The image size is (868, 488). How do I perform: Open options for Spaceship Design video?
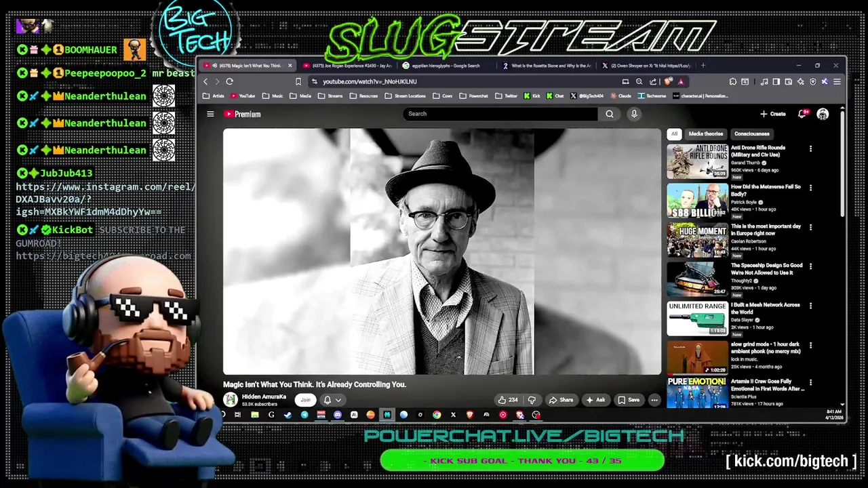coord(810,266)
